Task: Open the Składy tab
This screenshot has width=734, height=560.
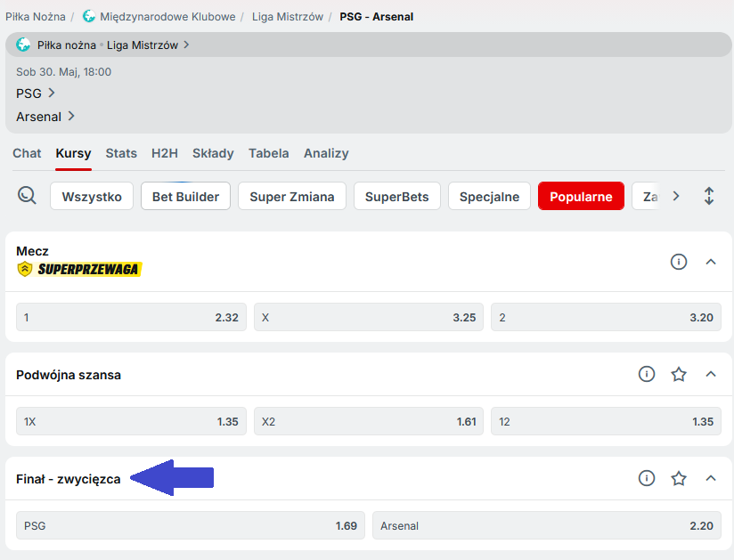Action: pyautogui.click(x=213, y=153)
